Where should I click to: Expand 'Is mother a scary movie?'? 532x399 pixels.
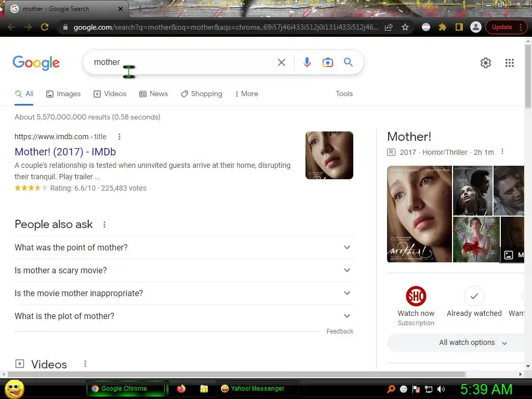184,270
